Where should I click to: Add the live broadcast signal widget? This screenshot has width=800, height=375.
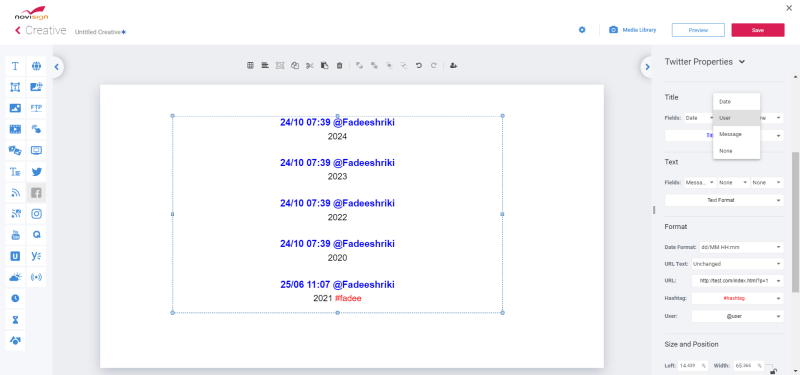[36, 277]
